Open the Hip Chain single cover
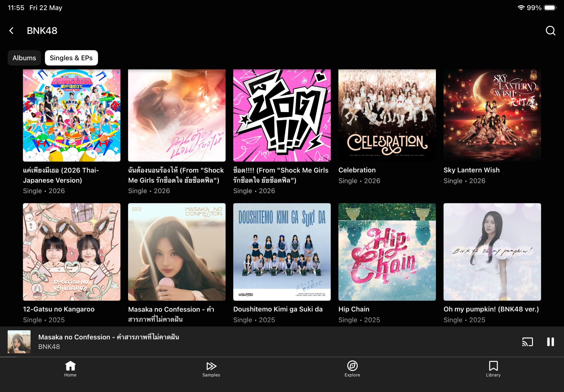The image size is (564, 392). click(x=387, y=252)
